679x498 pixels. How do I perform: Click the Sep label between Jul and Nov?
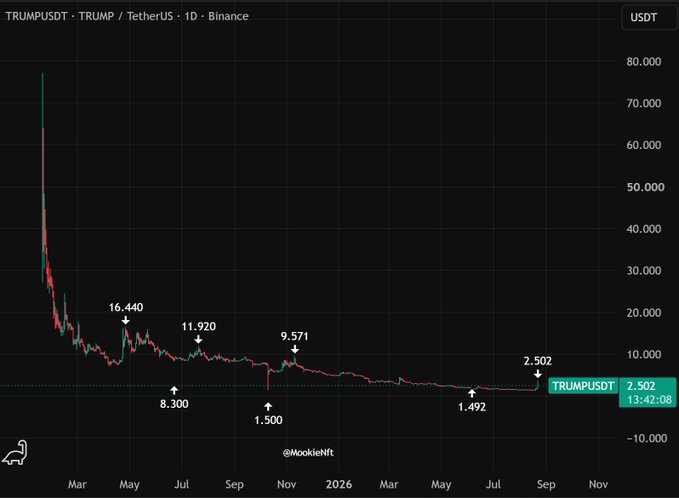tap(234, 484)
